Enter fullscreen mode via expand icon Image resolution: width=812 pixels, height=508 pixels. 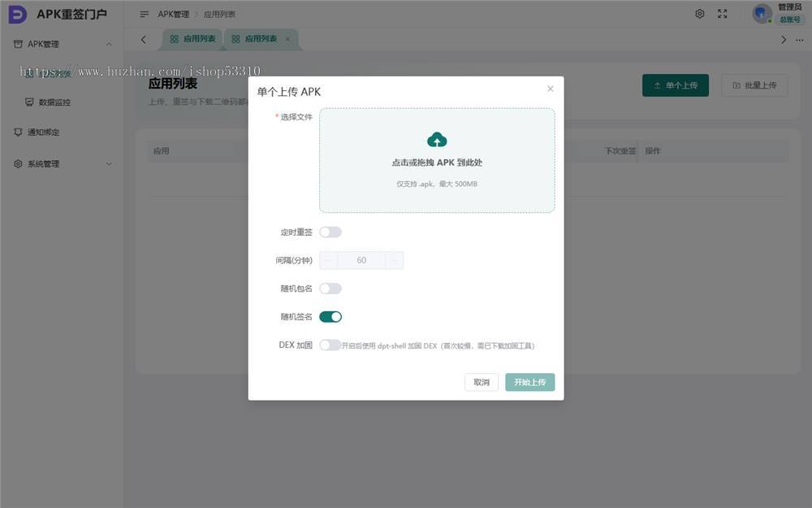tap(723, 14)
